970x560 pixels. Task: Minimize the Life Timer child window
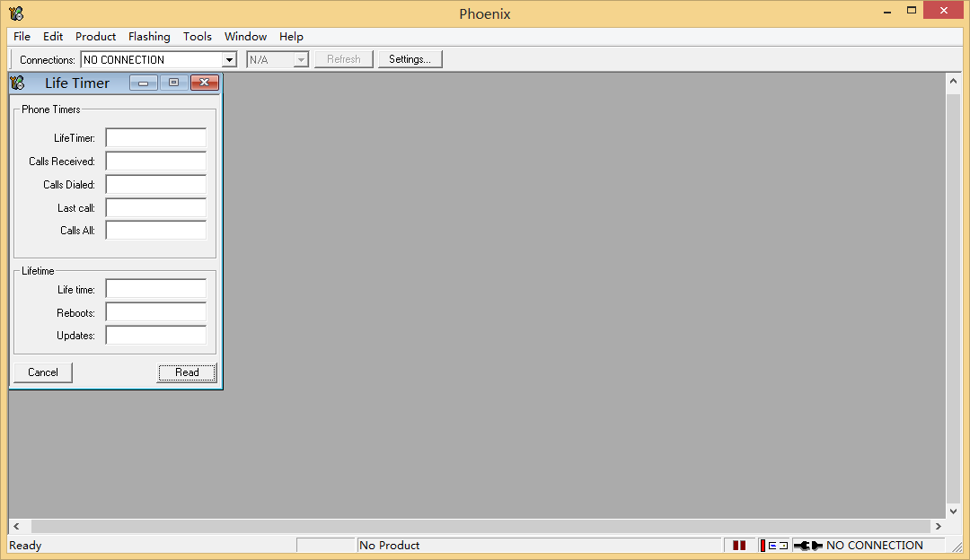pyautogui.click(x=144, y=83)
